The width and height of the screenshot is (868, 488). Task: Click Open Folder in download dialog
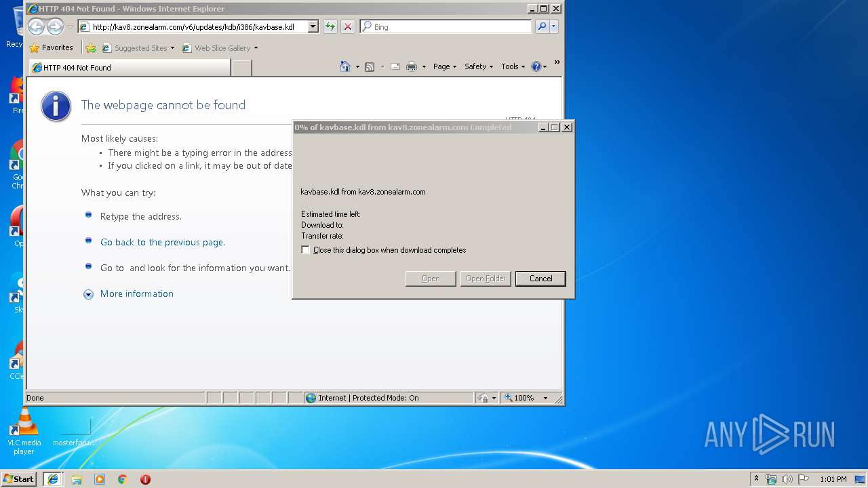[486, 279]
